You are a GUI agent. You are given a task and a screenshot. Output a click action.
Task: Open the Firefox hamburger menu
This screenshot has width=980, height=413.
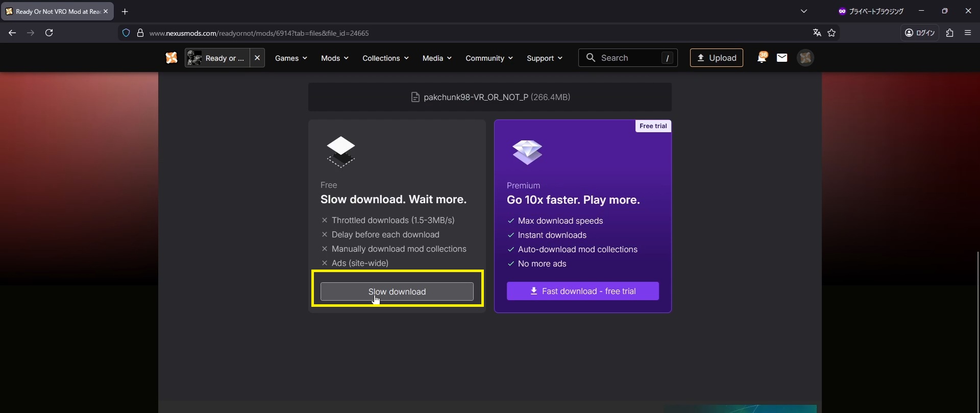(968, 33)
